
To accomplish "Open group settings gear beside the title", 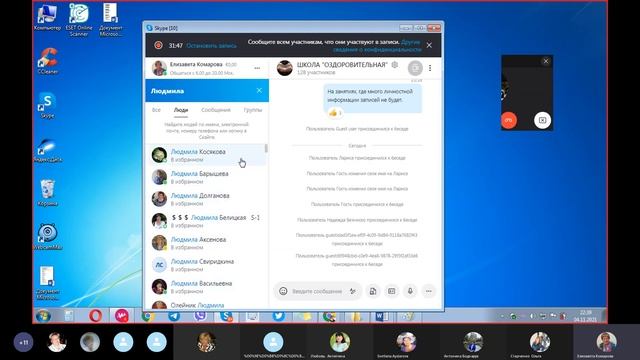I will [395, 64].
